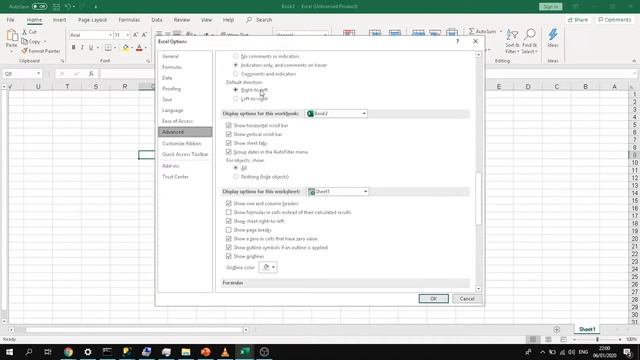The height and width of the screenshot is (360, 640).
Task: Open Windows Settings gear on taskbar
Action: [88, 352]
